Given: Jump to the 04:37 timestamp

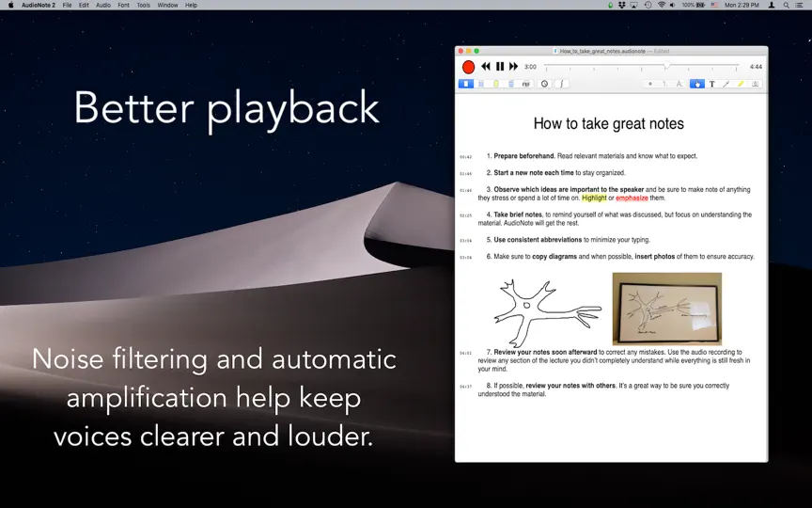Looking at the screenshot, I should 465,387.
